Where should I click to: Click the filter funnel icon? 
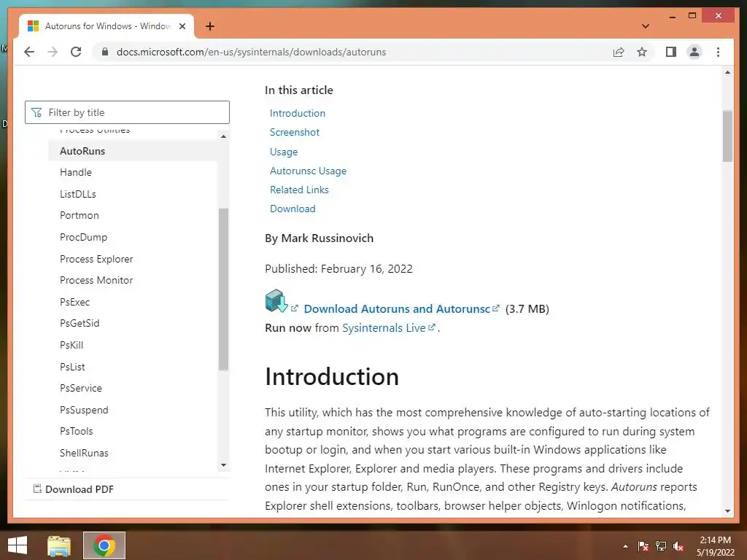pos(36,112)
